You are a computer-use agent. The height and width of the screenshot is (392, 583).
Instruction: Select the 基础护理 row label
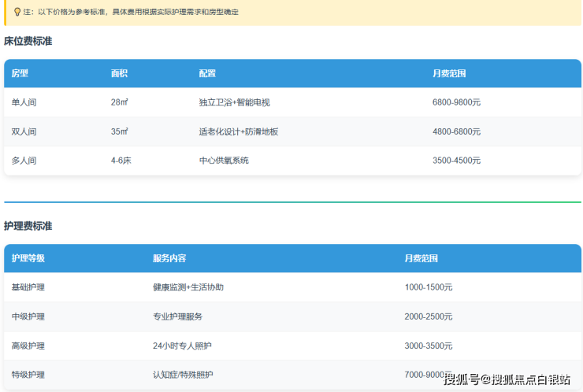pos(28,287)
